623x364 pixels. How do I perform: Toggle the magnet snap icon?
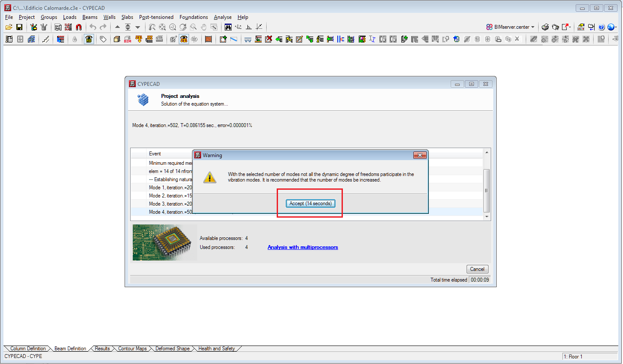coord(78,27)
